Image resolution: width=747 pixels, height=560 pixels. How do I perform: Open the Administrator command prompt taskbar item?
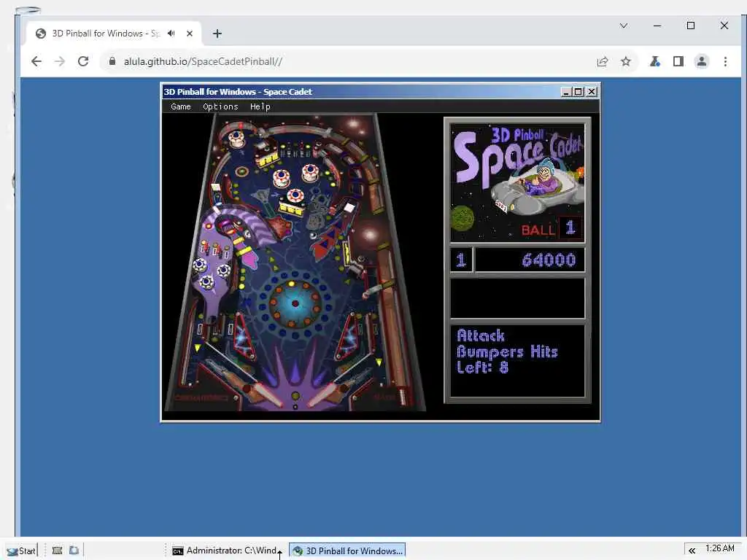tap(225, 551)
